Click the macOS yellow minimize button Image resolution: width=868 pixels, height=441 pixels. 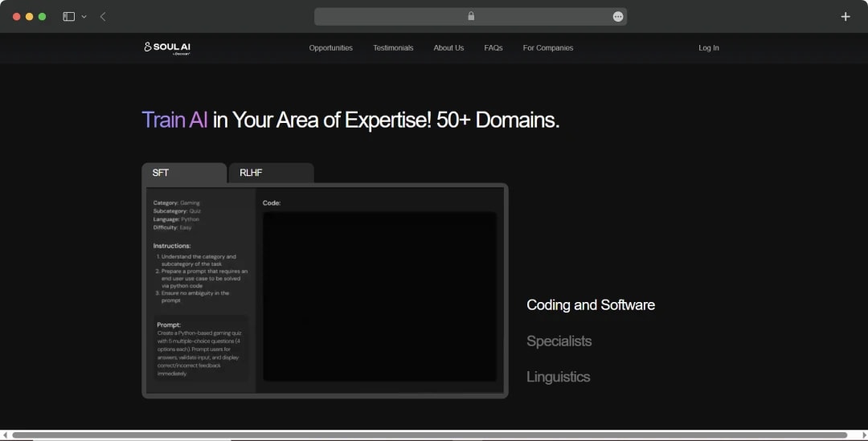(30, 17)
